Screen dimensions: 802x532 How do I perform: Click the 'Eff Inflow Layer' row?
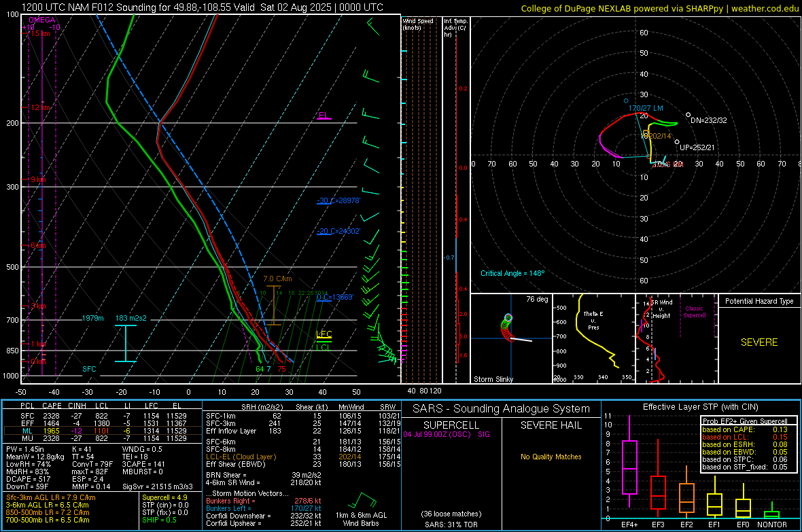pyautogui.click(x=303, y=431)
